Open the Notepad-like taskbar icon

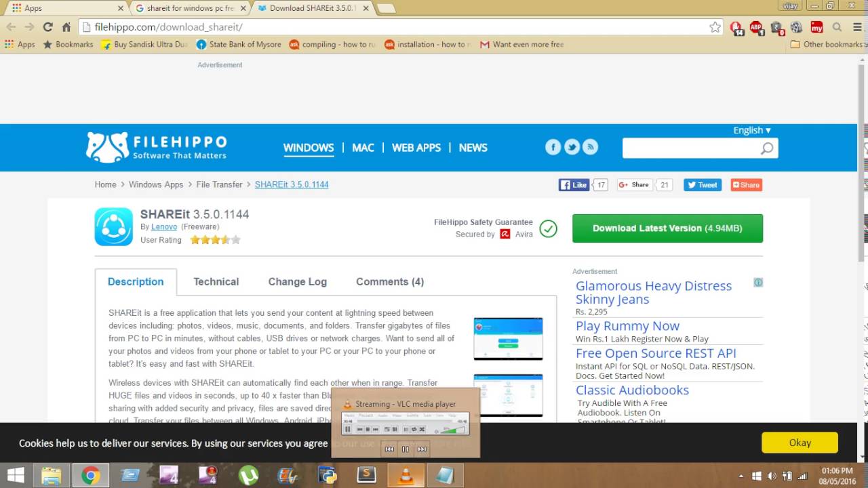click(x=445, y=475)
